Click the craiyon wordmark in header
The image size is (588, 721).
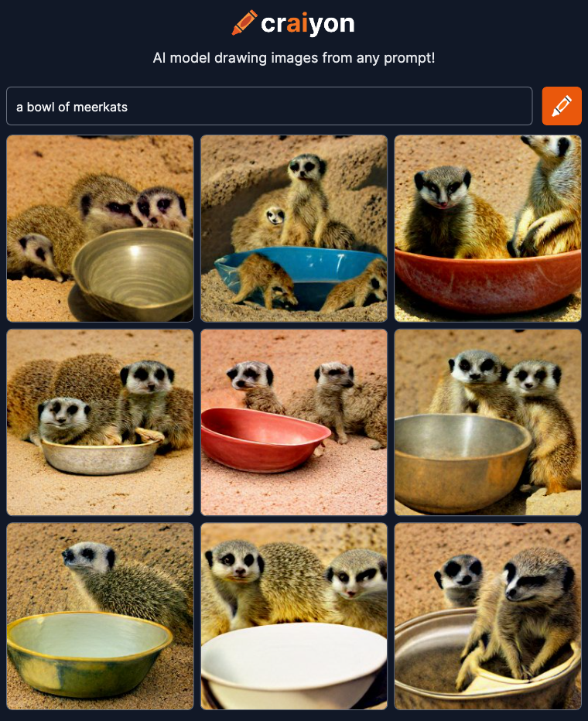[308, 23]
